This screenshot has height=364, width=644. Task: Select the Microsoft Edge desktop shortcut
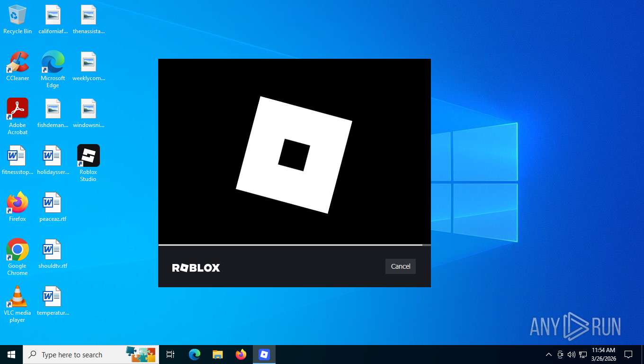pos(53,70)
